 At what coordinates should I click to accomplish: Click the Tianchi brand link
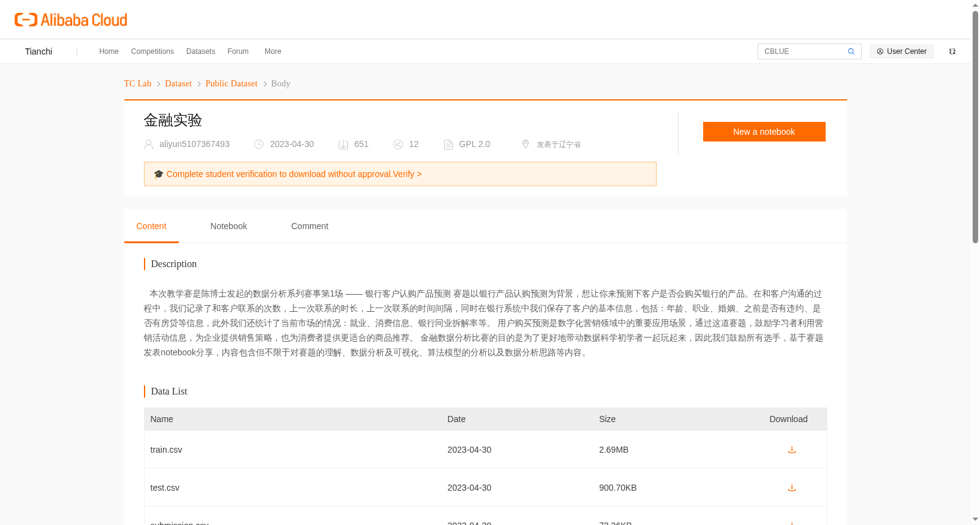pos(39,51)
